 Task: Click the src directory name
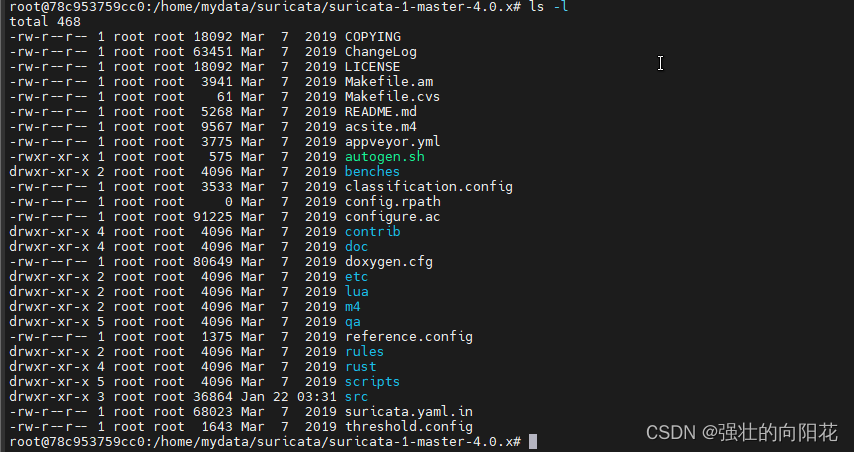[x=356, y=396]
